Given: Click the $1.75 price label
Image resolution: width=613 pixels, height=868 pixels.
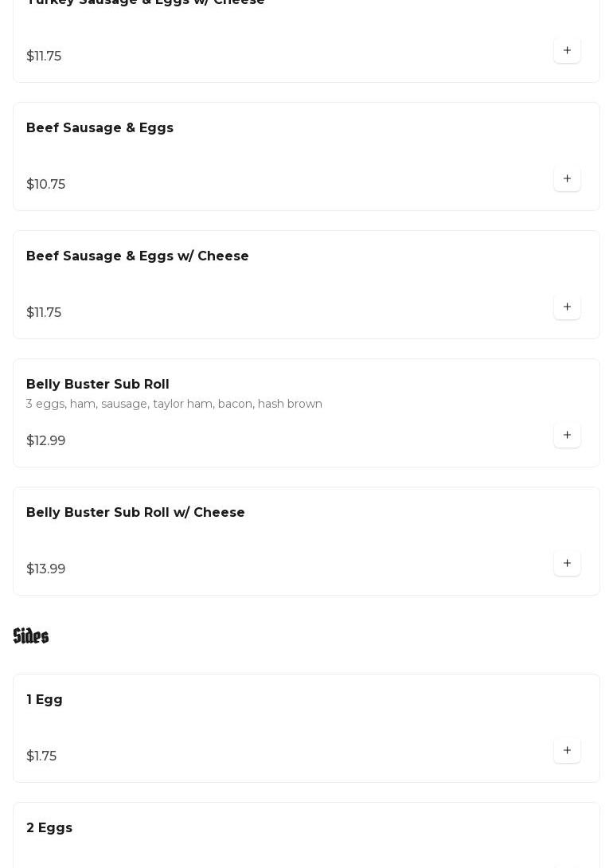Looking at the screenshot, I should tap(41, 757).
